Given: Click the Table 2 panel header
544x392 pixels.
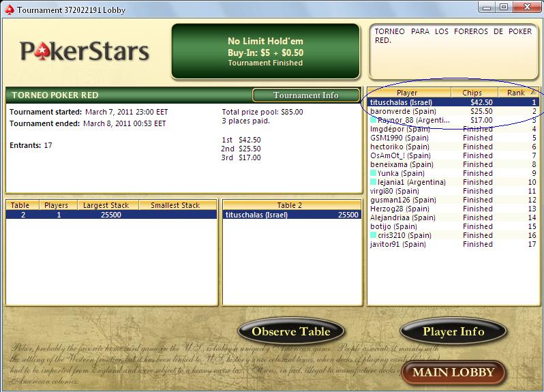Looking at the screenshot, I should [x=292, y=205].
